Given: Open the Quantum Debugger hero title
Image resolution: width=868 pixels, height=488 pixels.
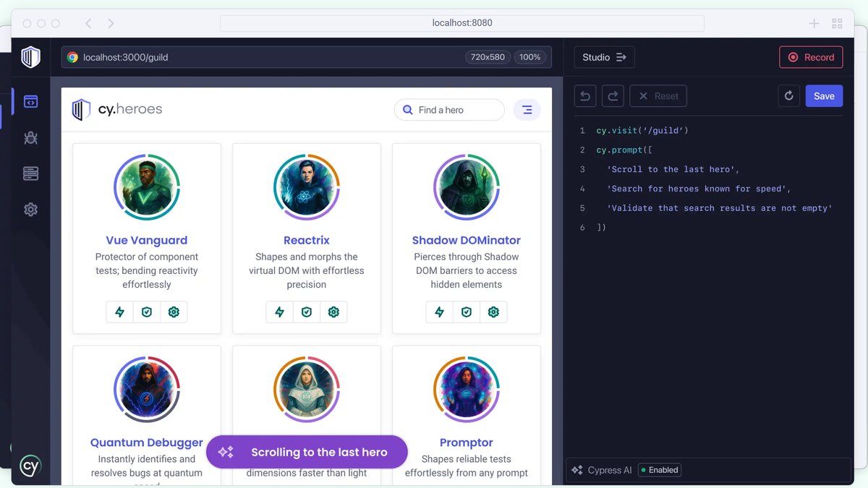Looking at the screenshot, I should [147, 442].
